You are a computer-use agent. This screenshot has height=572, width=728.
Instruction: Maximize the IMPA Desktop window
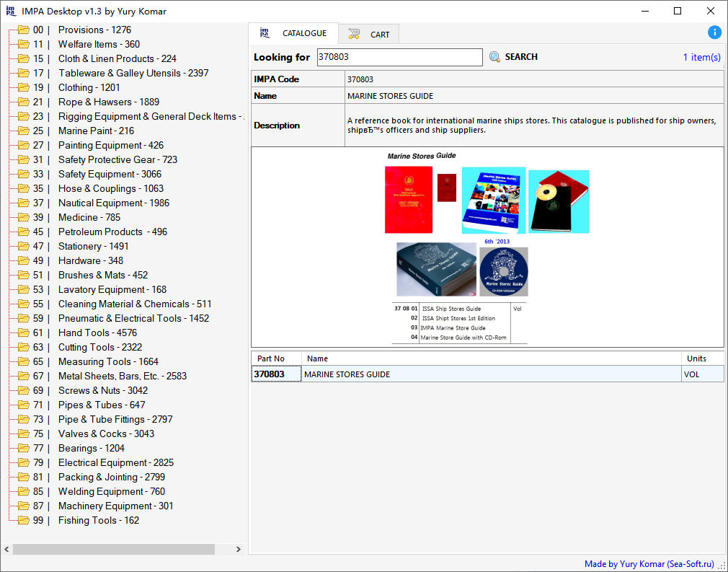click(678, 11)
